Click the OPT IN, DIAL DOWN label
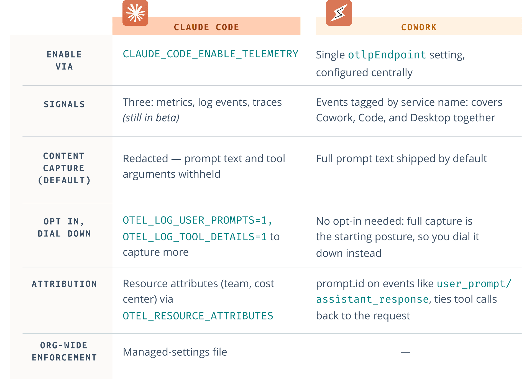This screenshot has height=392, width=532. coord(64,228)
